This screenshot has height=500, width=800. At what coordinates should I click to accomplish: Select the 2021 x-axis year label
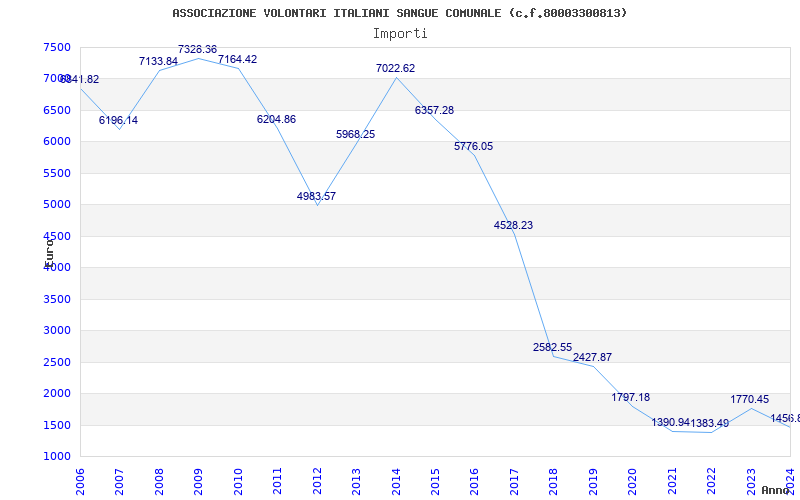(x=672, y=482)
